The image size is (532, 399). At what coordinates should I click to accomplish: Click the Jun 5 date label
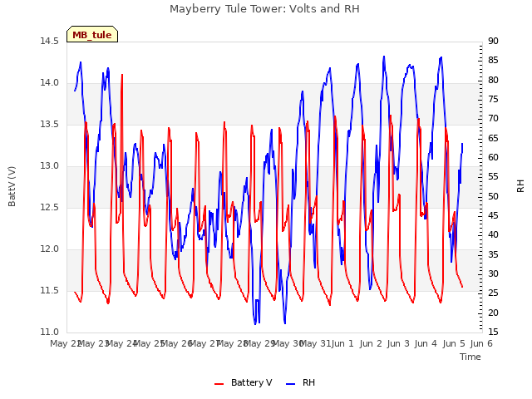pyautogui.click(x=454, y=343)
